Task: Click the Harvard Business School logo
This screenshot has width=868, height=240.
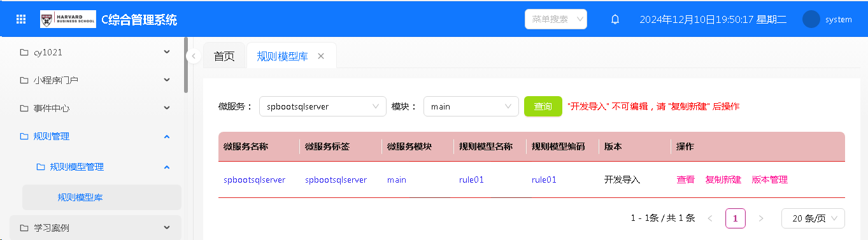Action: (x=68, y=19)
